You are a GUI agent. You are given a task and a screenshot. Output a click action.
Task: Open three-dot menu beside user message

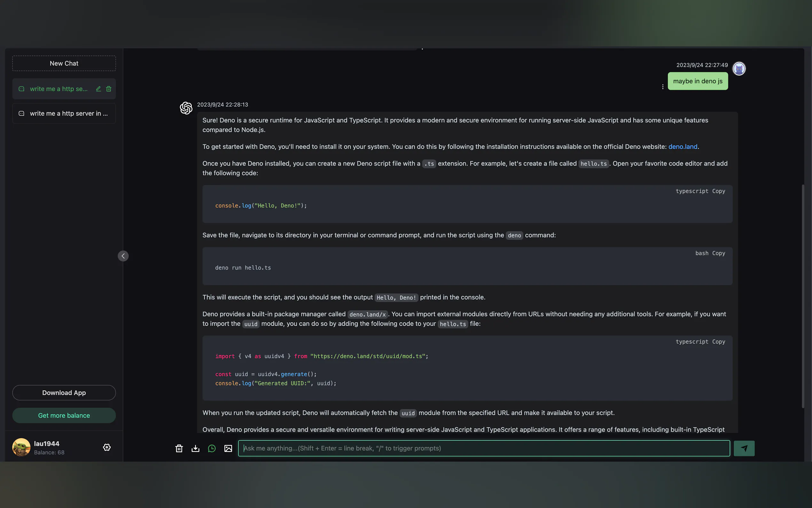(663, 87)
